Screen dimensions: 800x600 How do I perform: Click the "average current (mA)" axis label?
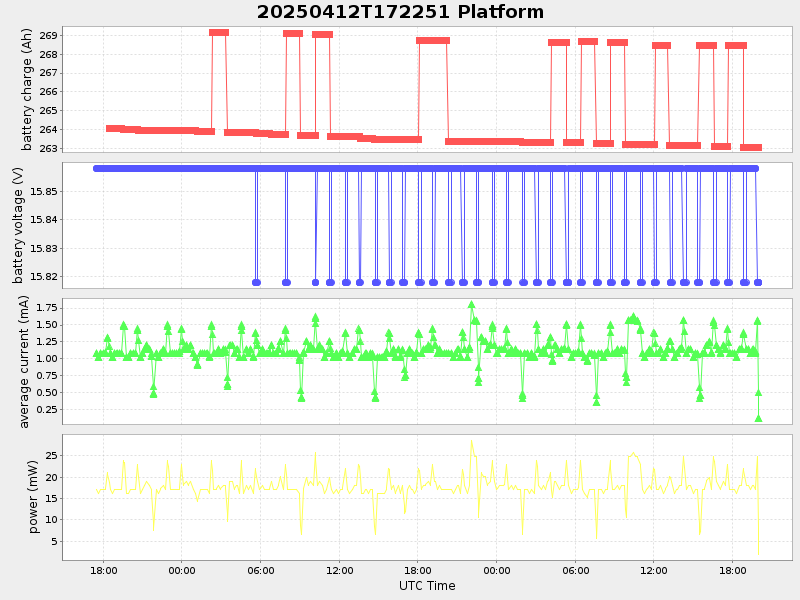(24, 361)
